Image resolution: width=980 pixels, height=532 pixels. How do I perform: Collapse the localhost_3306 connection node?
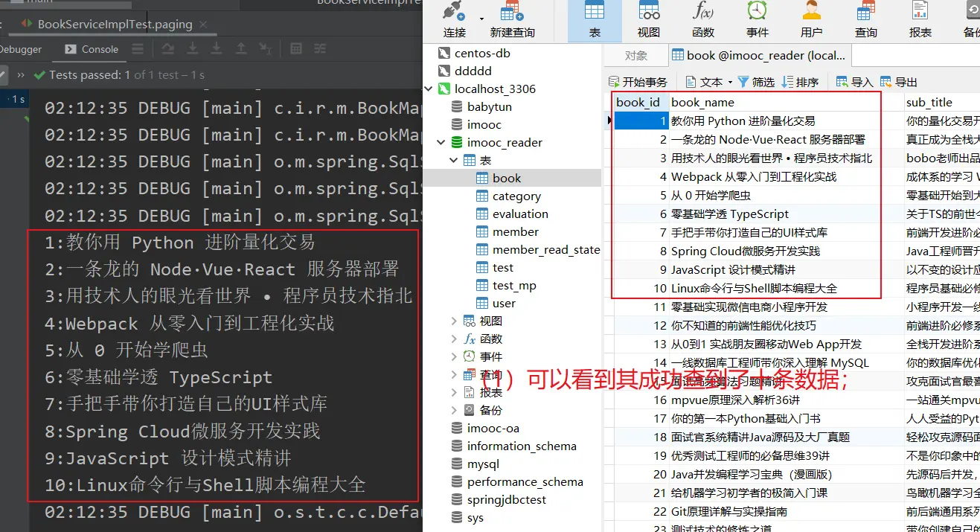pos(429,89)
